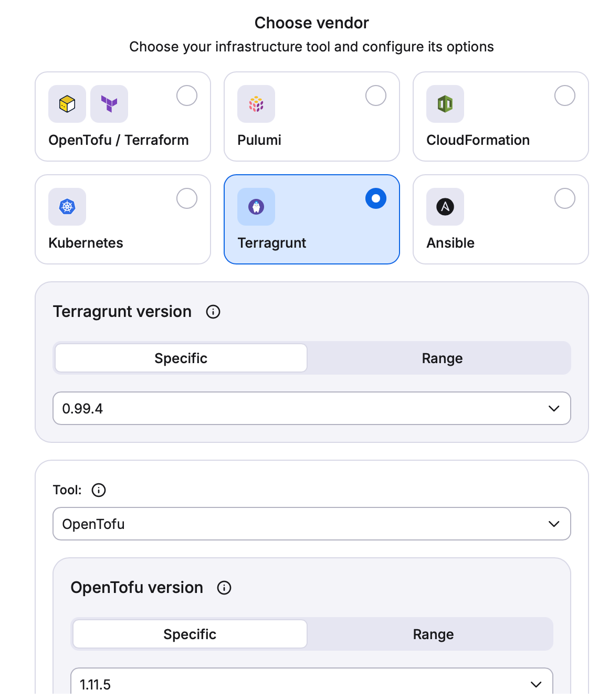Click the Kubernetes wheel logo icon
Image resolution: width=609 pixels, height=700 pixels.
coord(67,207)
